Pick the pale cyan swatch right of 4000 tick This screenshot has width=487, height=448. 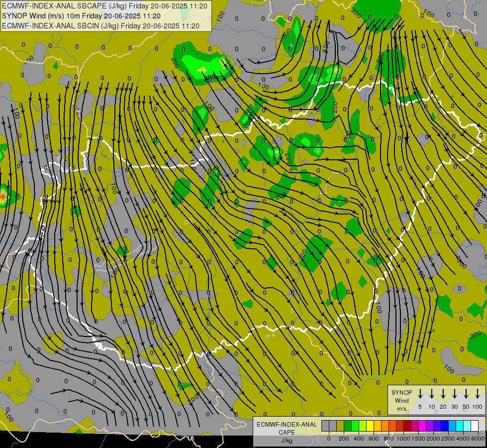467,426
